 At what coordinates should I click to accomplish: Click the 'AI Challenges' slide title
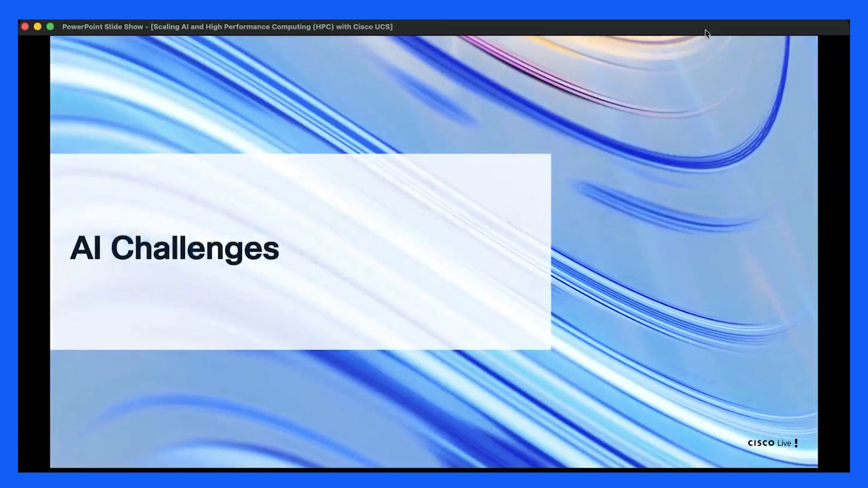click(x=175, y=248)
